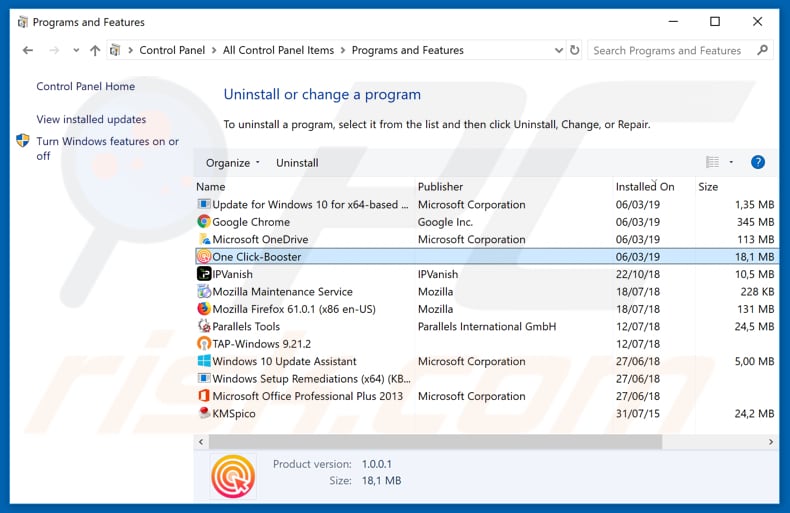Click the IPVanish program icon
Image resolution: width=790 pixels, height=513 pixels.
click(x=204, y=274)
